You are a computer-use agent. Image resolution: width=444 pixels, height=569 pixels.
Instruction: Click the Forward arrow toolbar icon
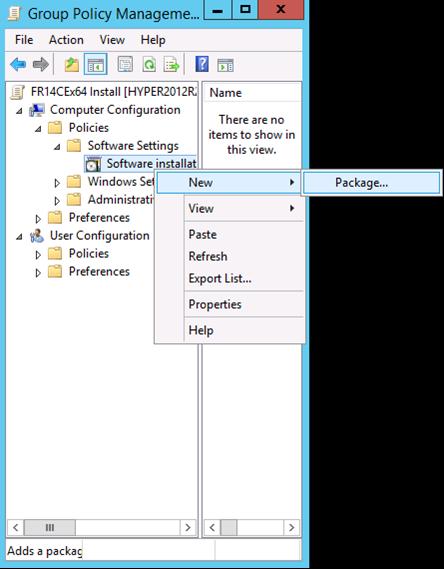(x=41, y=65)
